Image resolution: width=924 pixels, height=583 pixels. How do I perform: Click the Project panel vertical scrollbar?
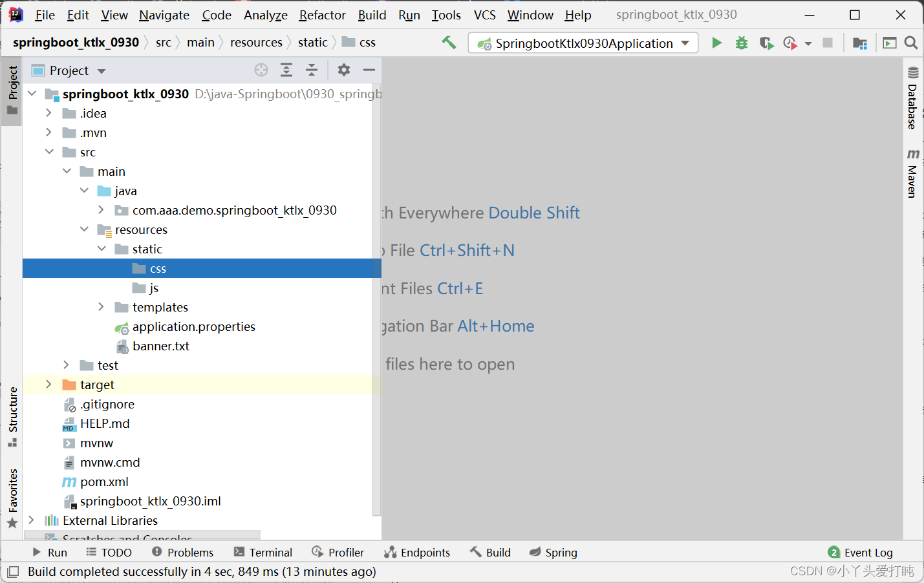tap(377, 301)
